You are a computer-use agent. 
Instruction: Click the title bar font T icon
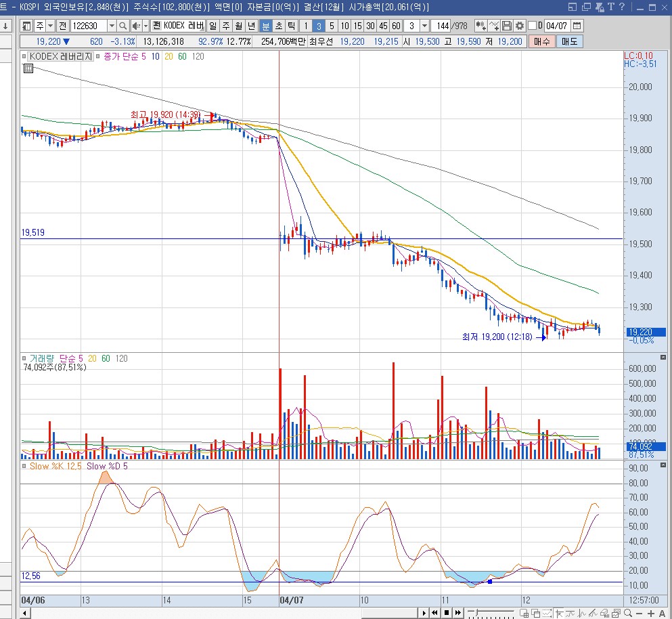[x=610, y=7]
